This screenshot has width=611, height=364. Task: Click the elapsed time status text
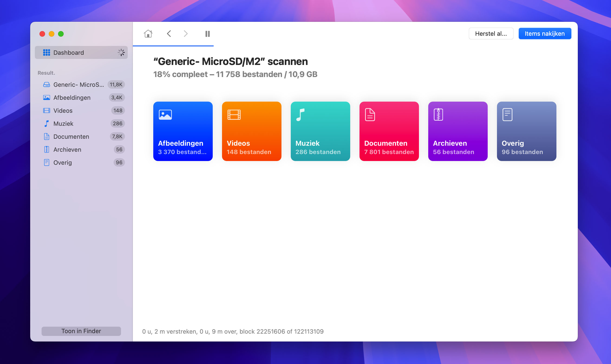click(x=233, y=331)
